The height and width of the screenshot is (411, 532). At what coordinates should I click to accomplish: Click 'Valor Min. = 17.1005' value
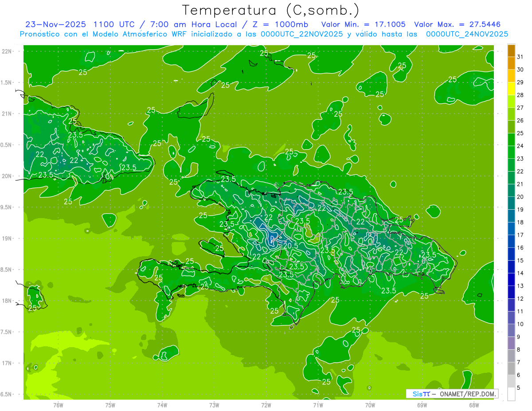coord(363,24)
